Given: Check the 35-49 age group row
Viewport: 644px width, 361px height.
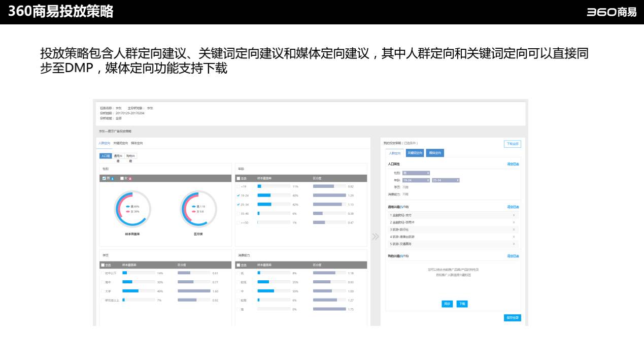Looking at the screenshot, I should coord(238,214).
